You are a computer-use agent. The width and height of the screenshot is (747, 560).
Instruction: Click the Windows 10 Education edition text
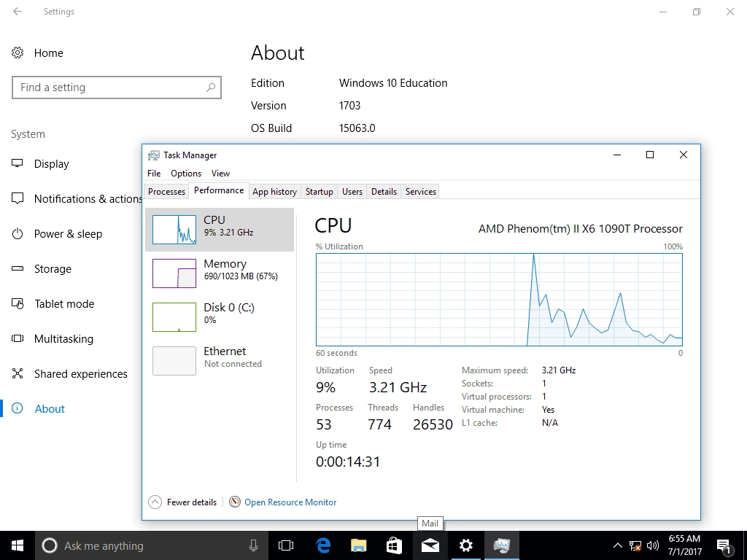tap(393, 83)
